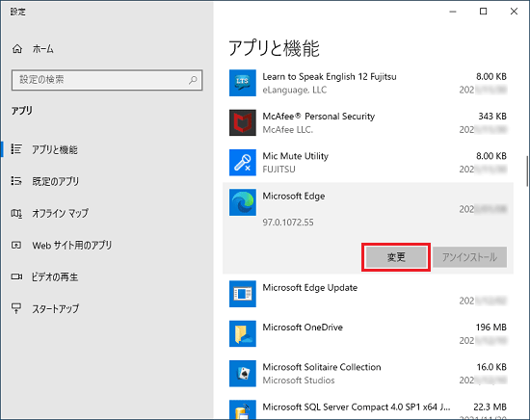Click the Learn to Speak English app icon
This screenshot has width=530, height=420.
pos(243,83)
